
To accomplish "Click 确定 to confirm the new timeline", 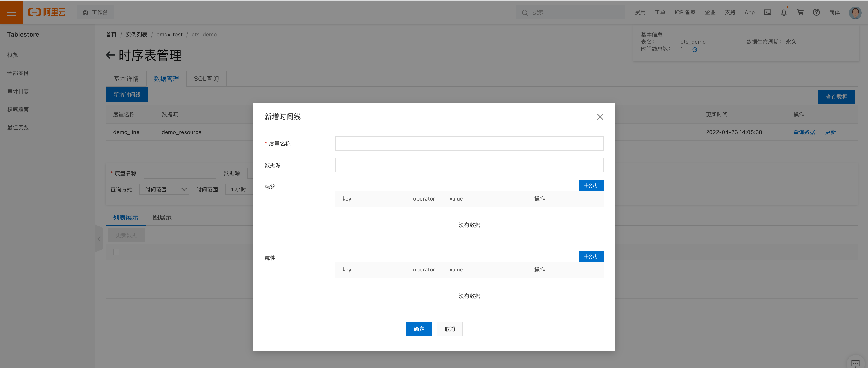I will tap(419, 329).
